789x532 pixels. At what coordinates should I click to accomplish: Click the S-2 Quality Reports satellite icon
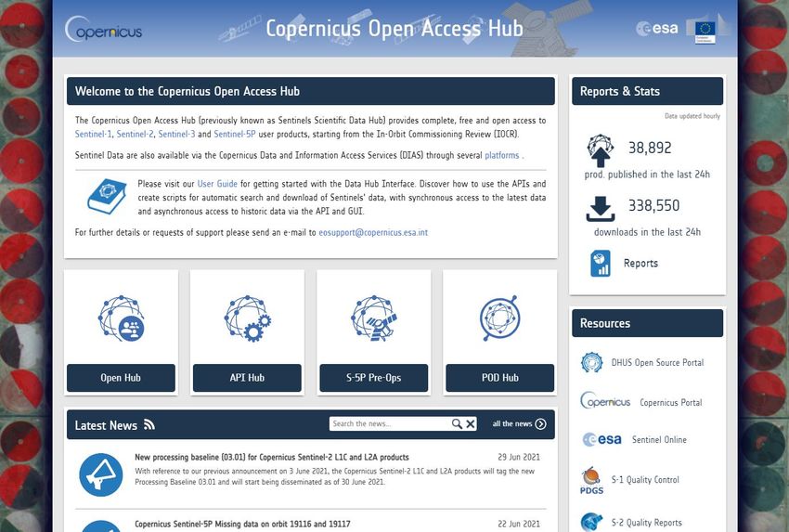[x=592, y=522]
